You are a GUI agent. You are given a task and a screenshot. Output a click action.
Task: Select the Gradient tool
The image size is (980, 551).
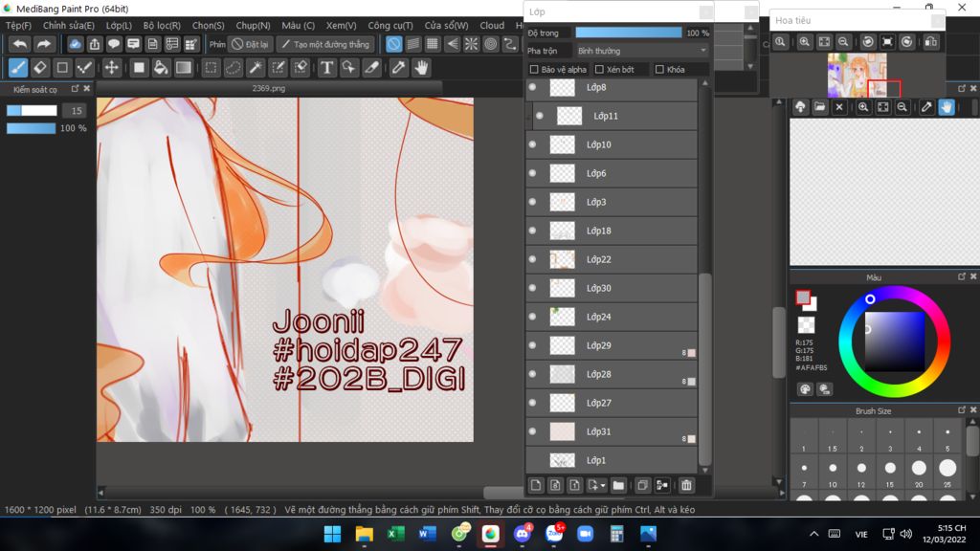[x=184, y=68]
